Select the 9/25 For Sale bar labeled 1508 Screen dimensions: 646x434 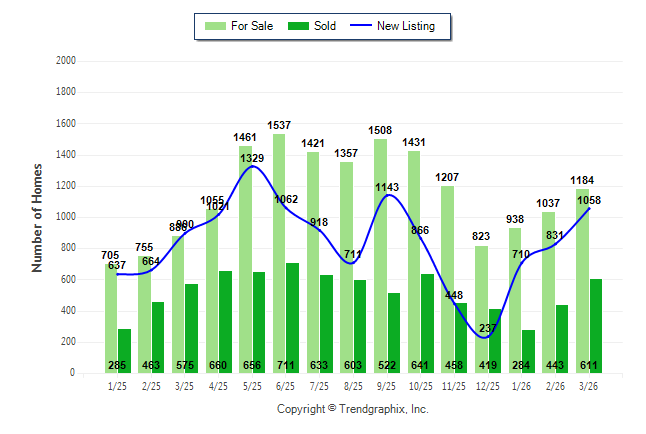[381, 250]
